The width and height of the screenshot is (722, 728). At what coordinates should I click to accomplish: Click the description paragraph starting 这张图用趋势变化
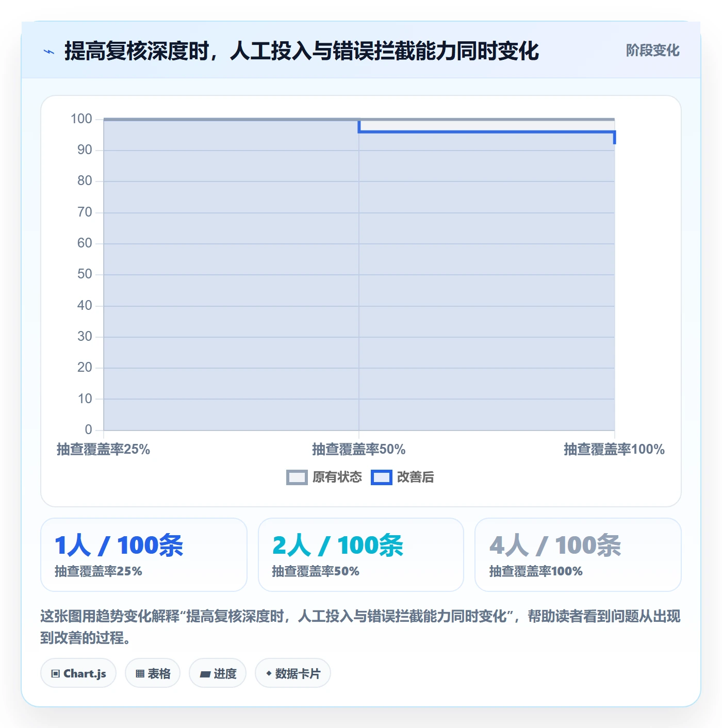click(360, 627)
